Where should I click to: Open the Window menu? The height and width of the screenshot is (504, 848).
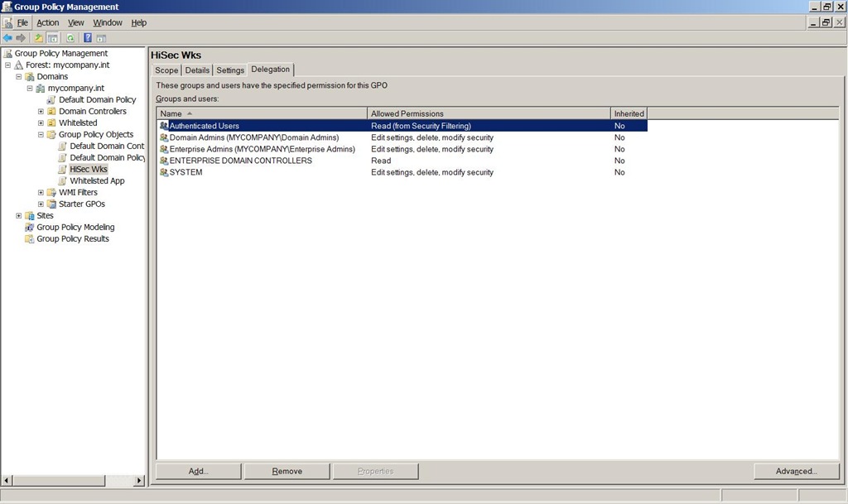pyautogui.click(x=108, y=22)
